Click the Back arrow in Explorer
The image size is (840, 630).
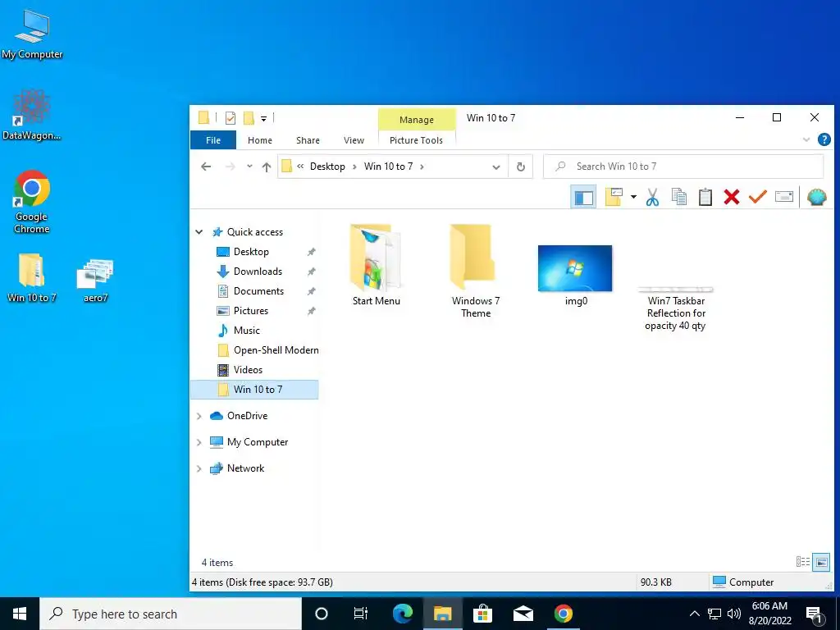(206, 167)
